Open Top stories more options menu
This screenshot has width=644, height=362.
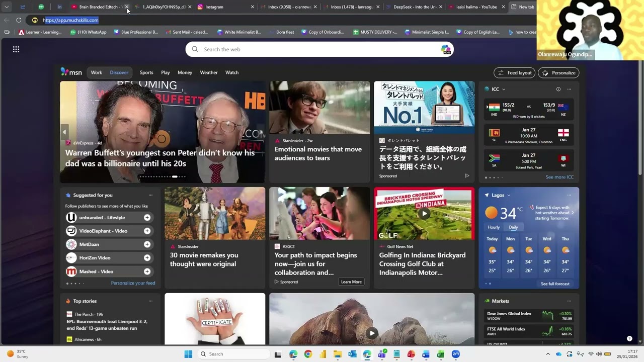[x=150, y=301]
